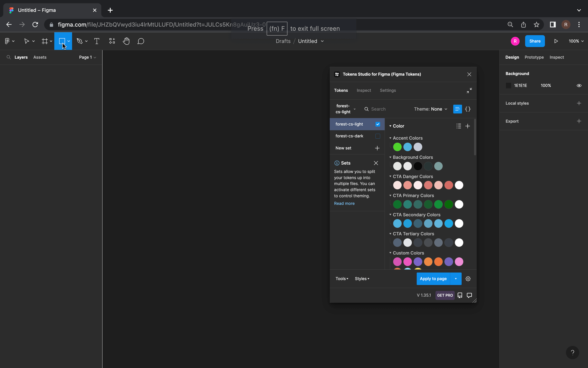Collapse the Color token group
Image resolution: width=588 pixels, height=368 pixels.
390,126
